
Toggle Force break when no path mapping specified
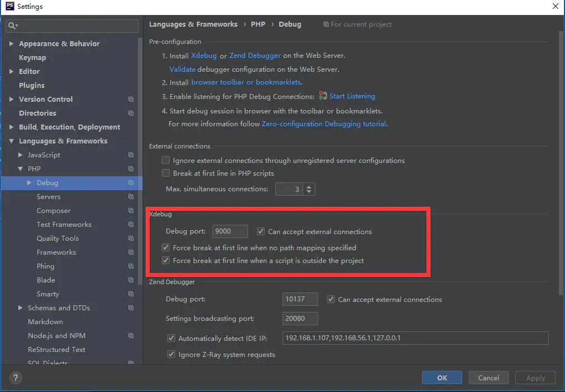(x=165, y=248)
